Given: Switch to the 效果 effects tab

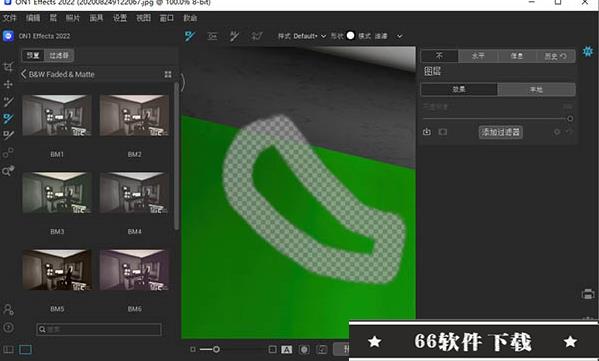Looking at the screenshot, I should (459, 89).
